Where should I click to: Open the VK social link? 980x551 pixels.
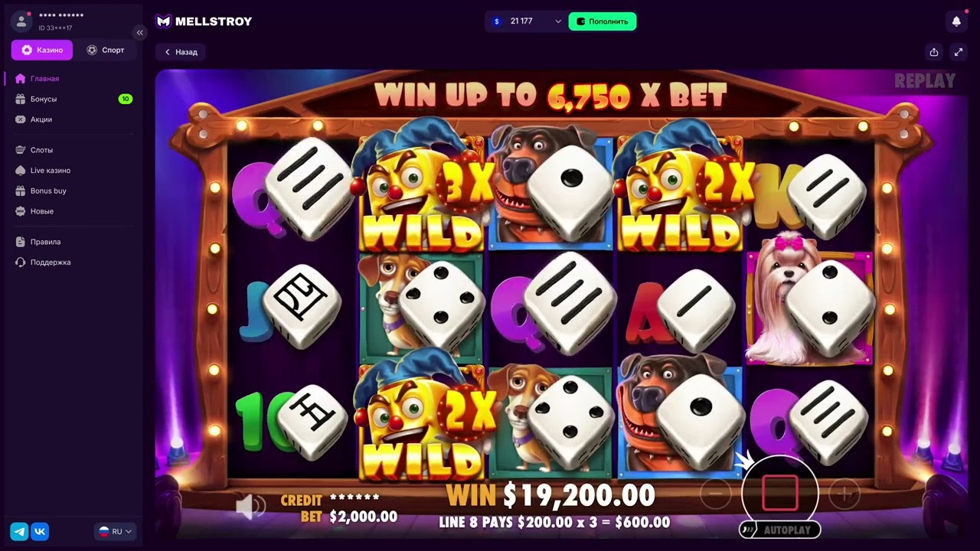[40, 531]
